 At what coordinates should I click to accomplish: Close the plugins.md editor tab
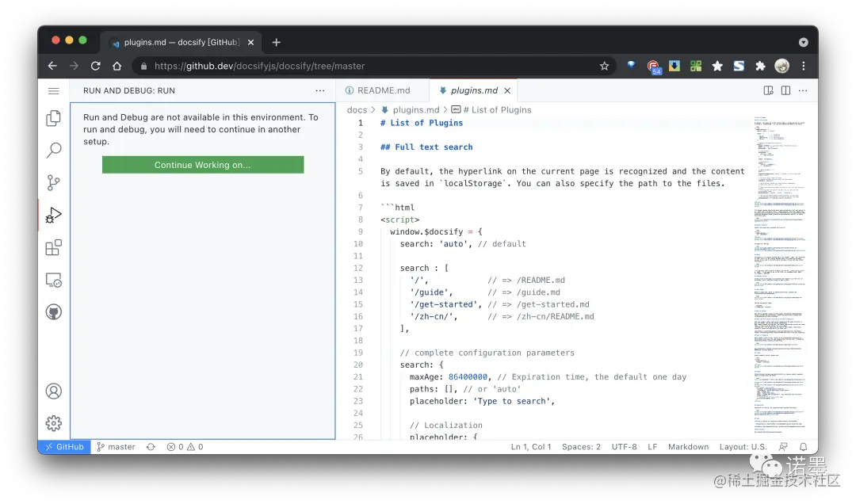(507, 90)
